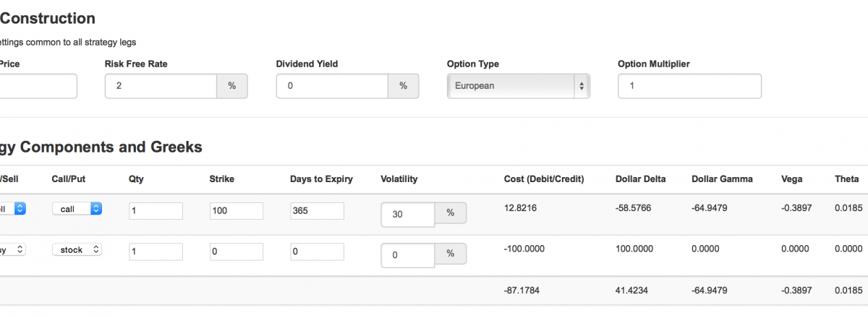This screenshot has height=318, width=868.
Task: Click the Cost (Debit/Credit) column header
Action: pyautogui.click(x=543, y=179)
